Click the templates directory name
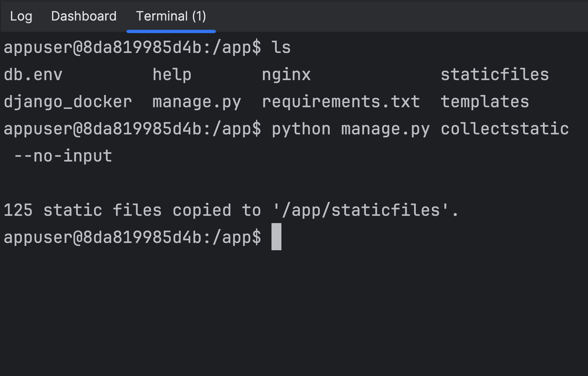 (x=485, y=102)
